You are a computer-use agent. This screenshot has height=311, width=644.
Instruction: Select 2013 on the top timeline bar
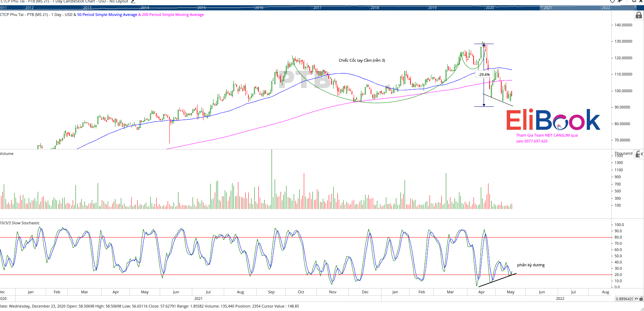tap(87, 8)
